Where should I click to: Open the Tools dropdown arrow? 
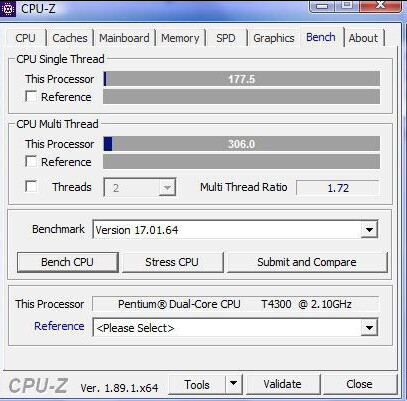pos(234,383)
